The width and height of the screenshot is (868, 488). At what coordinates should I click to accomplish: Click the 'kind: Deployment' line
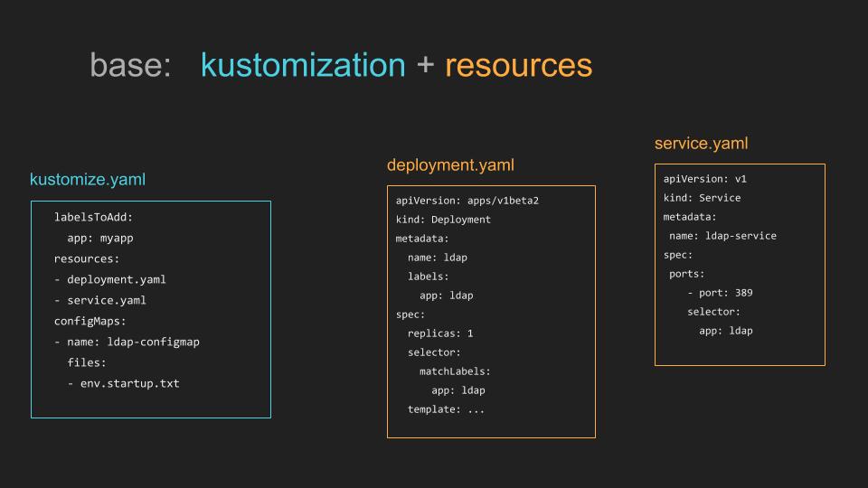coord(443,220)
